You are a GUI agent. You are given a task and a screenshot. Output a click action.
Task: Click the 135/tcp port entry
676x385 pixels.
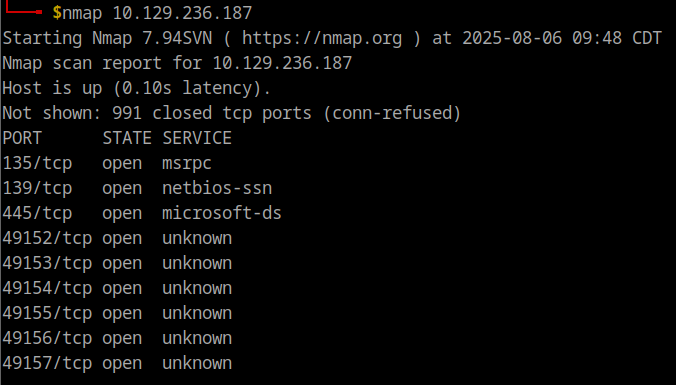(37, 163)
